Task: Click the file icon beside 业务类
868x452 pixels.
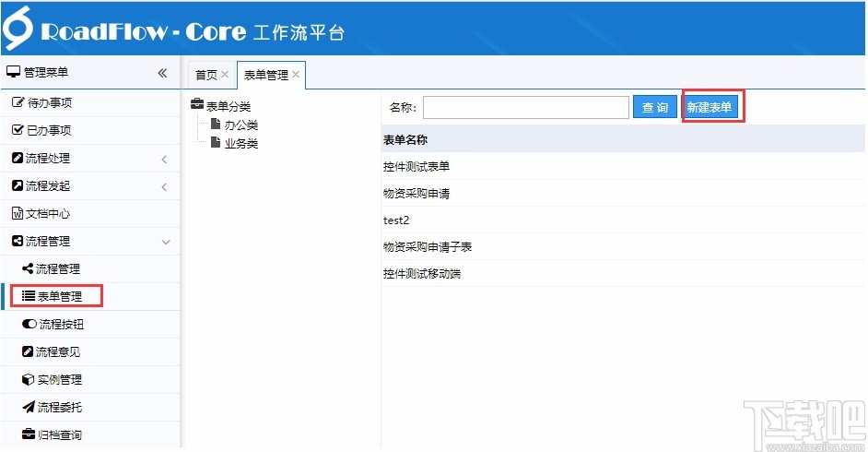Action: pos(216,142)
